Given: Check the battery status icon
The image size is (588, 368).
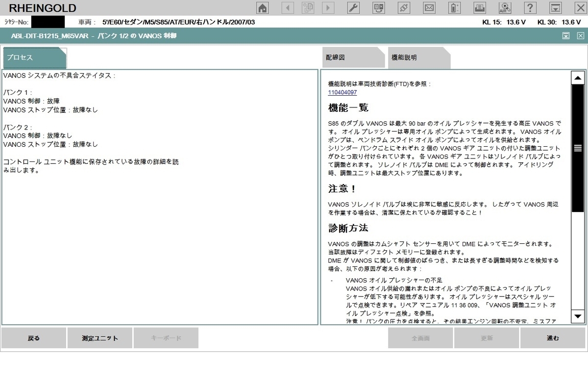Looking at the screenshot, I should click(455, 7).
